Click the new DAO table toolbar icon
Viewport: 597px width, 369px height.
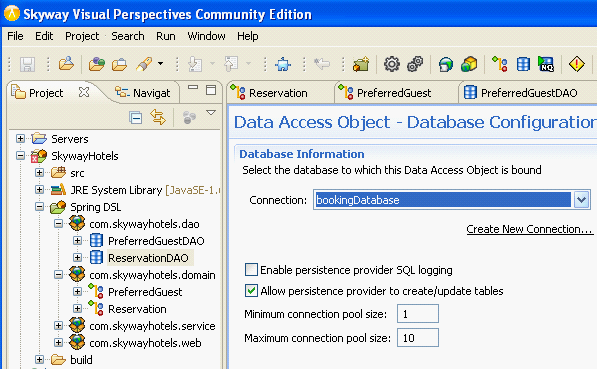point(523,64)
